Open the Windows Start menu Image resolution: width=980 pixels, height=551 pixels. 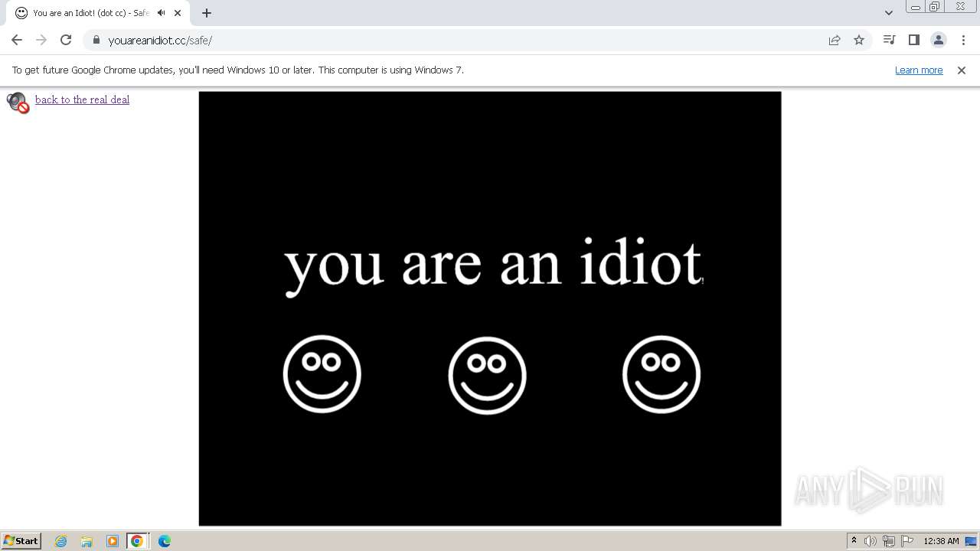pyautogui.click(x=21, y=541)
